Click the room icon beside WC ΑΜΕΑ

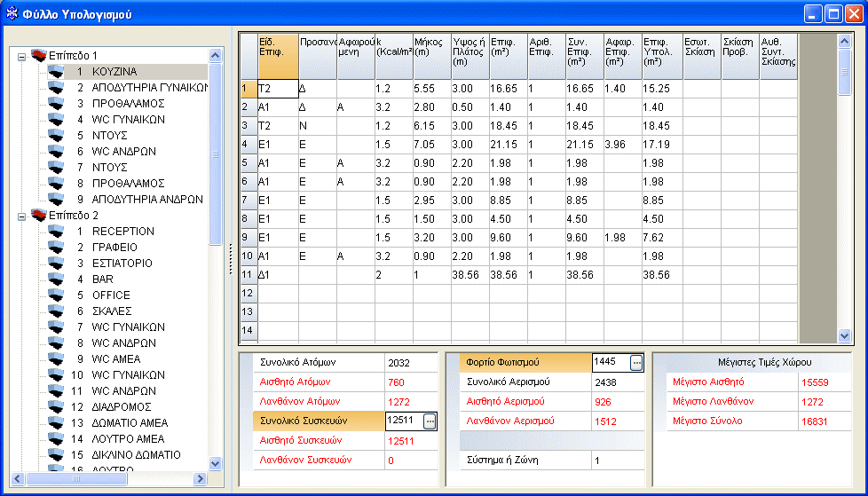coord(55,359)
